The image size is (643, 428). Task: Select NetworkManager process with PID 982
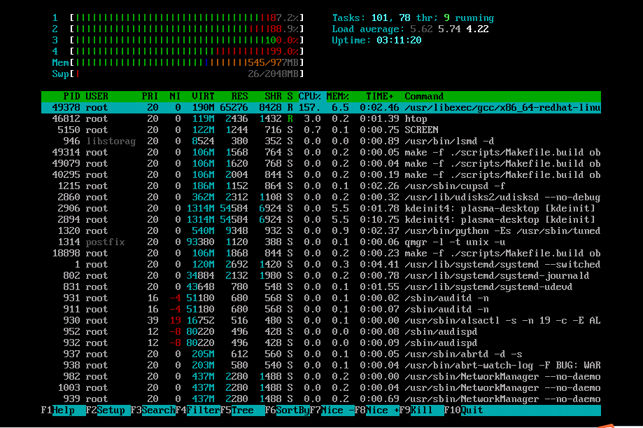[321, 376]
